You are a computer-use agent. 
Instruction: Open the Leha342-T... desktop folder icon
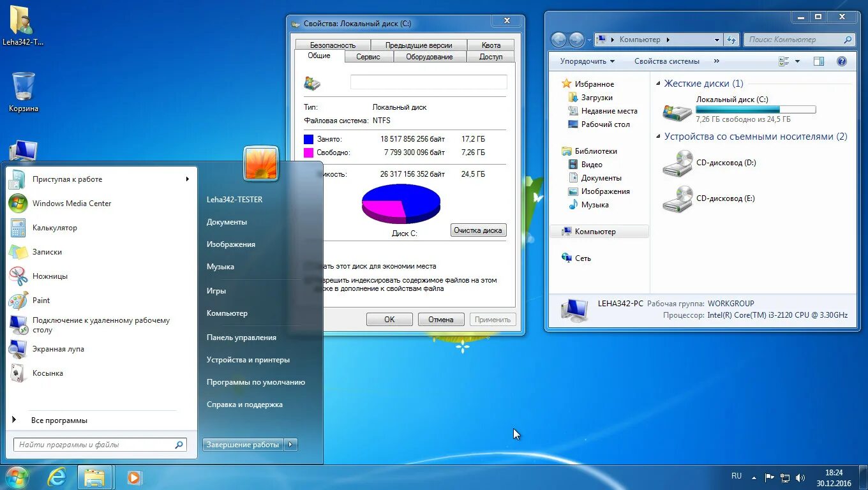click(23, 26)
